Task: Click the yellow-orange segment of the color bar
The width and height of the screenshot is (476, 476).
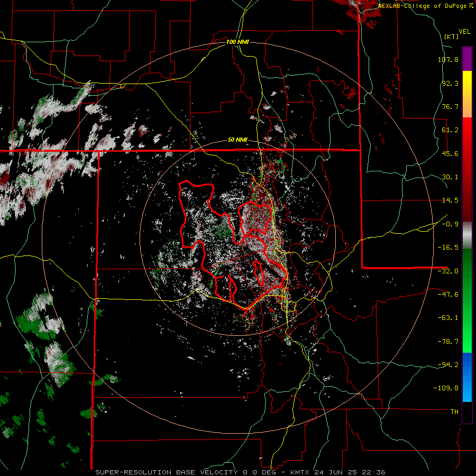Action: 467,94
